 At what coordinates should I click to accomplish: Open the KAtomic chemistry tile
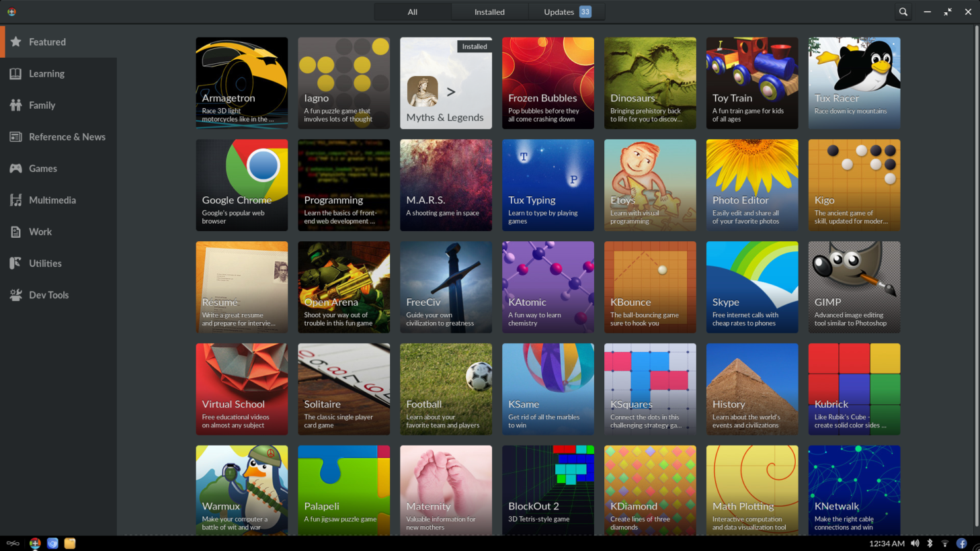[x=548, y=288]
